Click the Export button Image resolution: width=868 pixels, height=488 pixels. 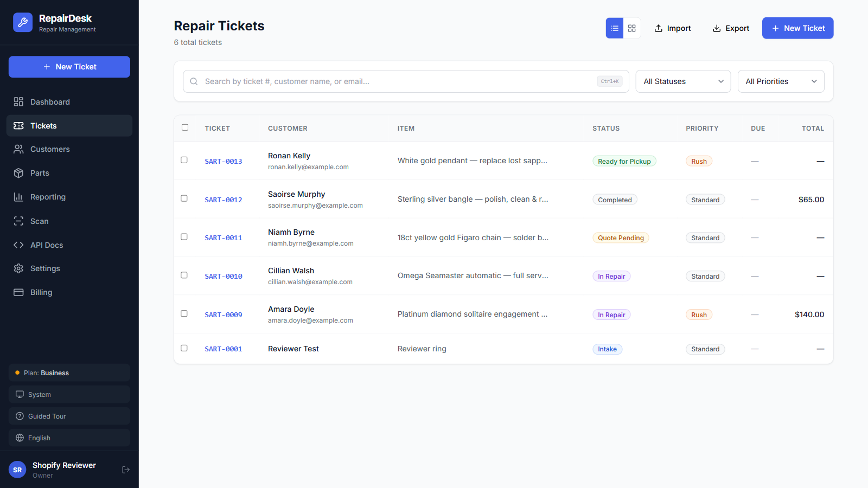[x=731, y=28]
